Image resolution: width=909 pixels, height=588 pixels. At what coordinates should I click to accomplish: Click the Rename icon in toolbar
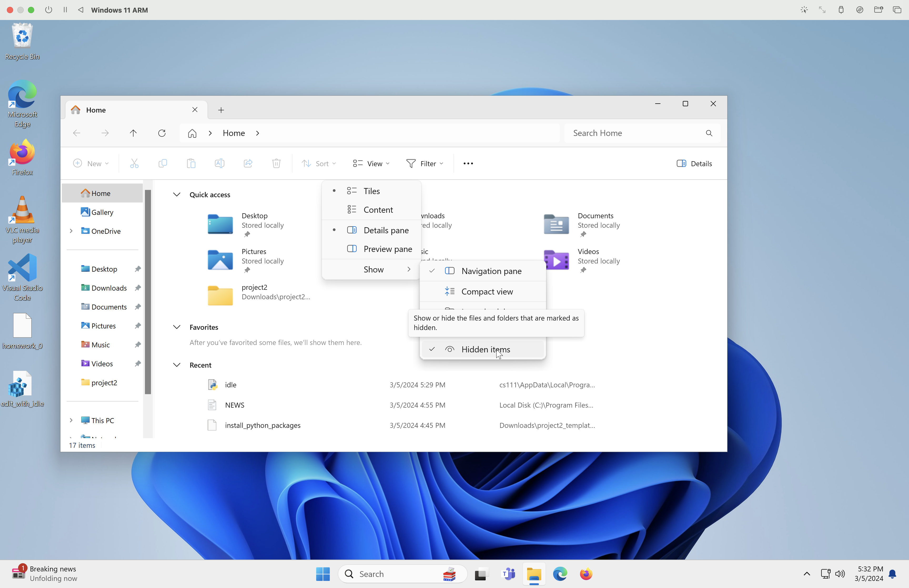point(220,163)
